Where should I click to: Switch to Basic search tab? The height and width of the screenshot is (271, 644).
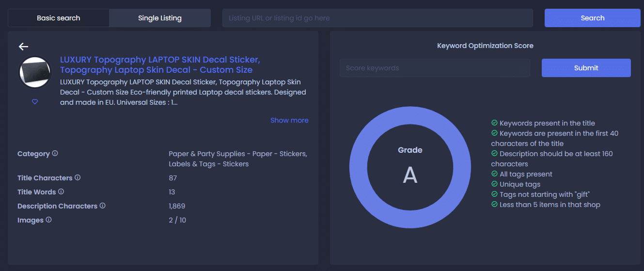(x=59, y=18)
